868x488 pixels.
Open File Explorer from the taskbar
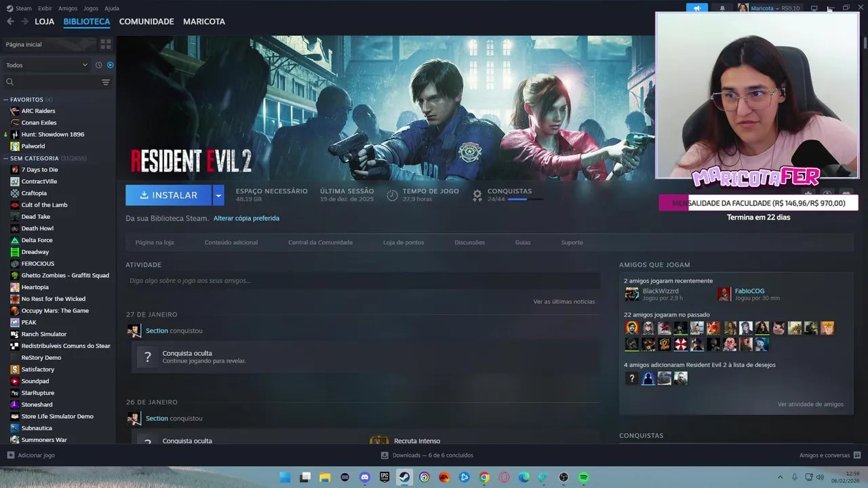325,477
